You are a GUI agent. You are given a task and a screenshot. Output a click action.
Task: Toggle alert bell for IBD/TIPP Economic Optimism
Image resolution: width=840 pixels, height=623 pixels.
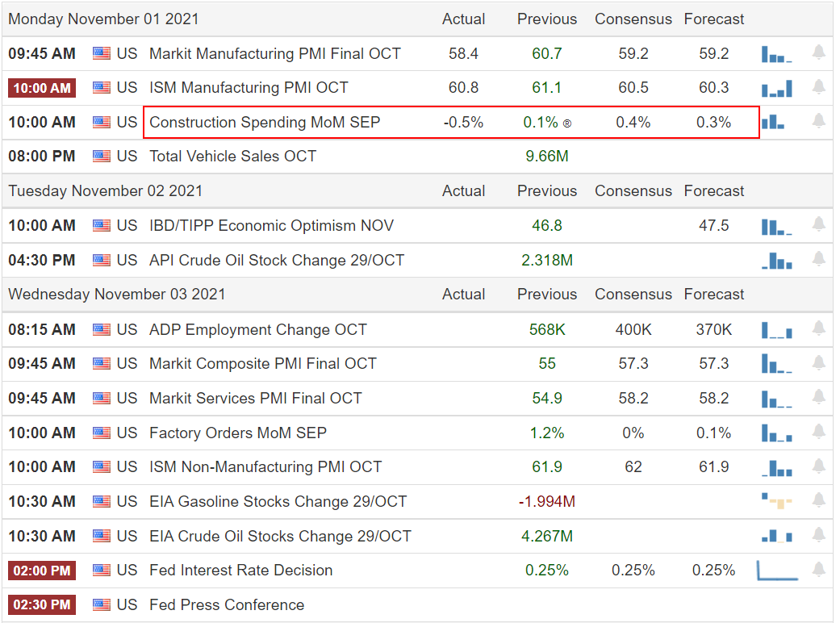pyautogui.click(x=818, y=225)
